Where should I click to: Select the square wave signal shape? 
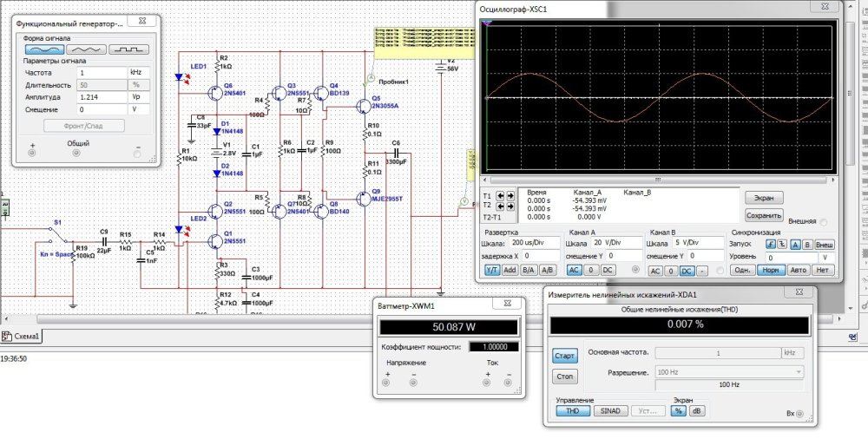[129, 49]
